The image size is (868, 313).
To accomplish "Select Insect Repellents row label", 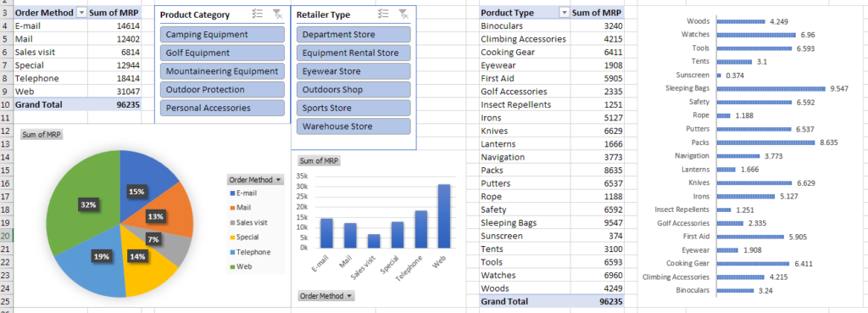I will (525, 104).
